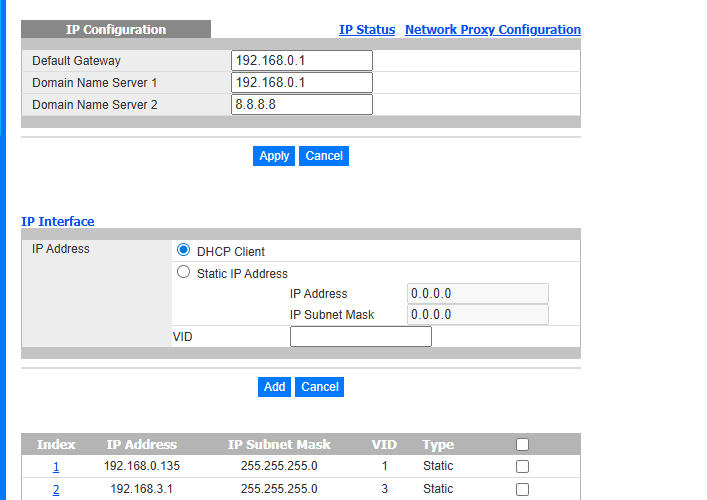Click the empty VID input field
This screenshot has width=707, height=500.
coord(361,336)
